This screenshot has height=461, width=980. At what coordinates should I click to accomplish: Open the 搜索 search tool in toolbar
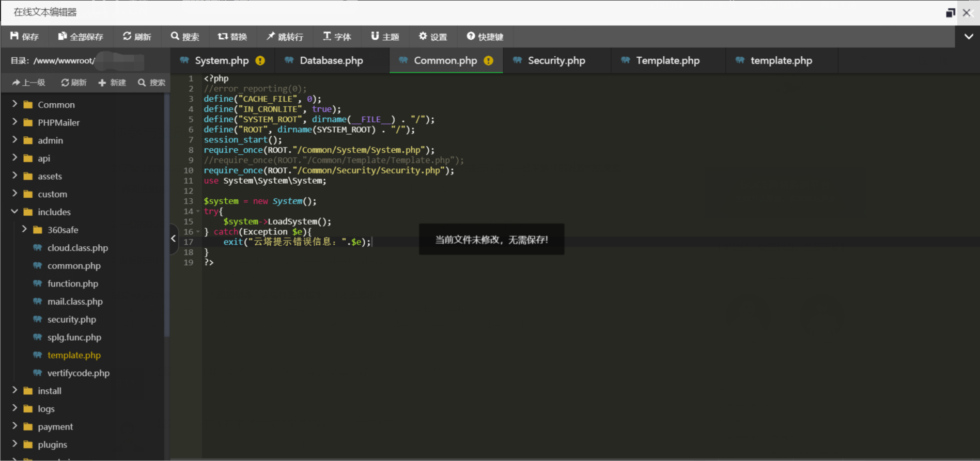click(185, 37)
